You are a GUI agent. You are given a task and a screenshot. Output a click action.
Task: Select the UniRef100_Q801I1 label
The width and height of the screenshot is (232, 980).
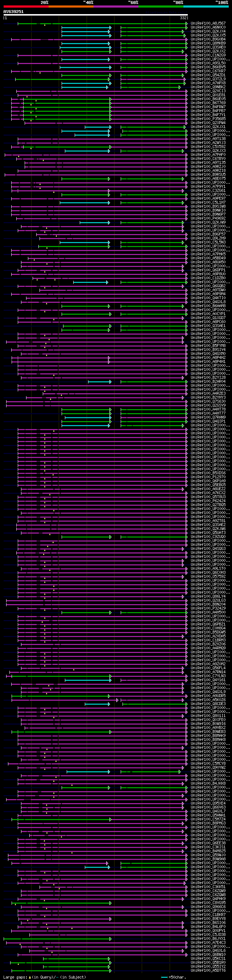pos(208,716)
